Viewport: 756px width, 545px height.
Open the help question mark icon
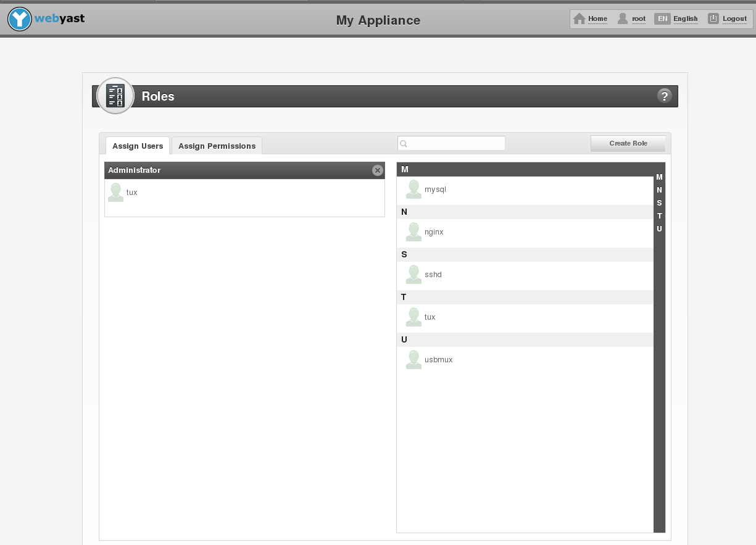(x=664, y=96)
